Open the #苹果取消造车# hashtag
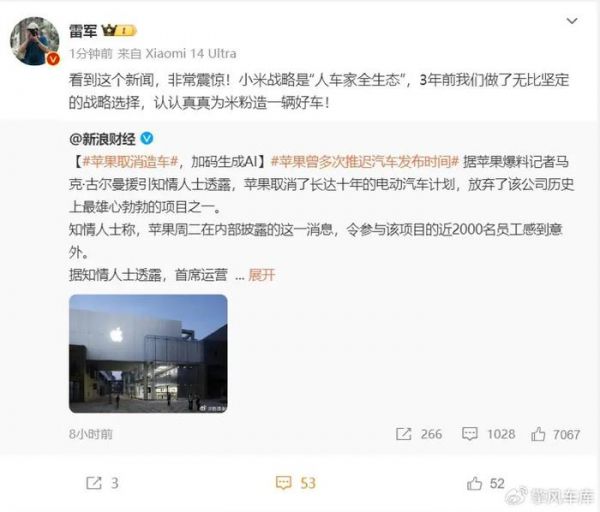Image resolution: width=600 pixels, height=512 pixels. pos(130,162)
